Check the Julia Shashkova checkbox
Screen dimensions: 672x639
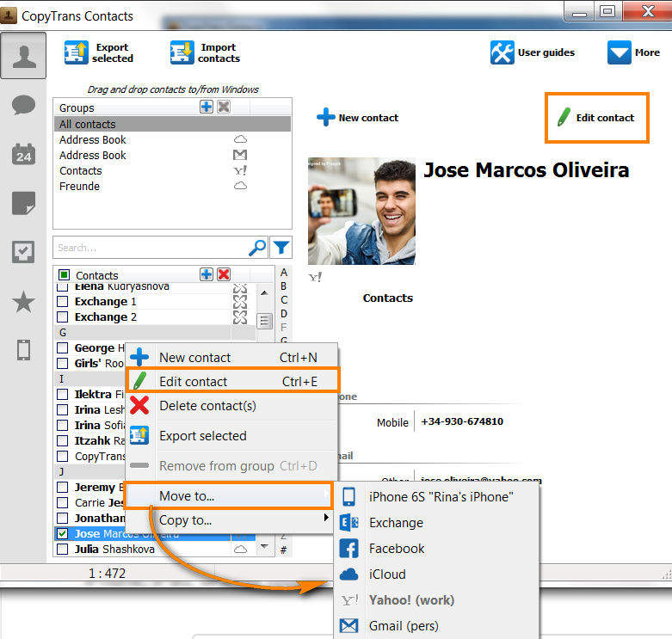coord(63,549)
